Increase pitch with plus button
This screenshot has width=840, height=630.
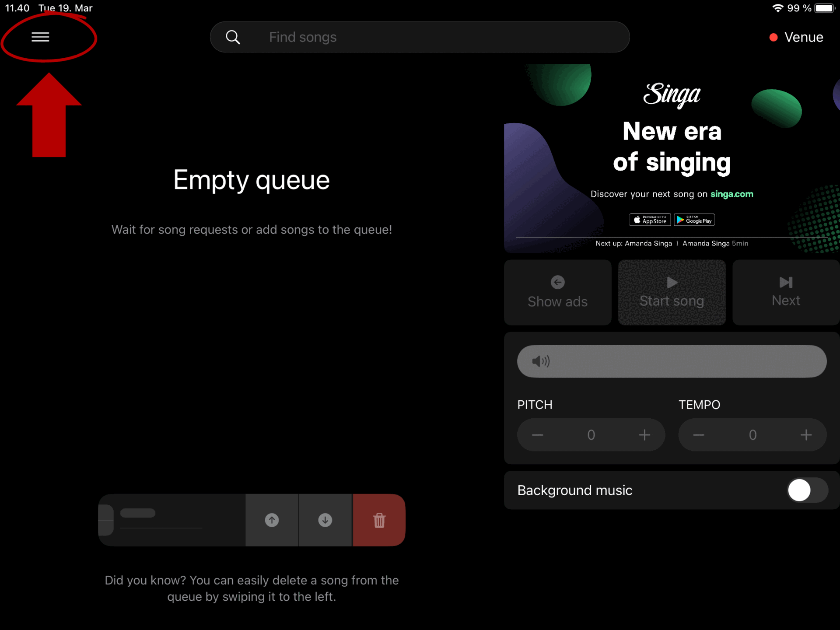[644, 435]
